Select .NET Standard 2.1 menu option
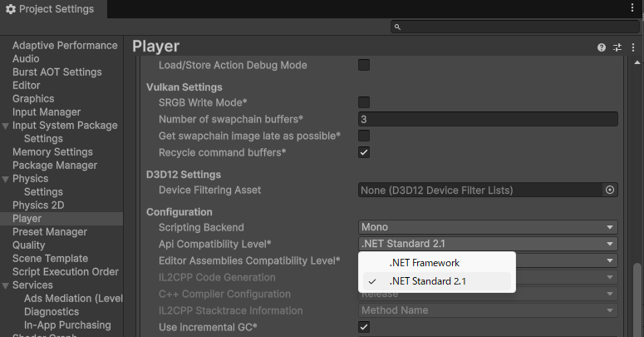644x337 pixels. pyautogui.click(x=428, y=281)
